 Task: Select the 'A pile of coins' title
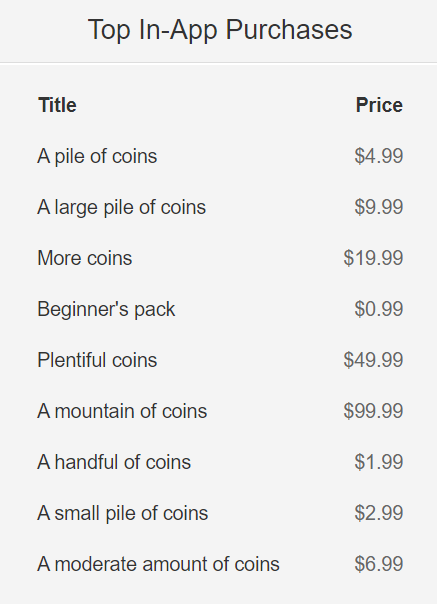tap(97, 157)
